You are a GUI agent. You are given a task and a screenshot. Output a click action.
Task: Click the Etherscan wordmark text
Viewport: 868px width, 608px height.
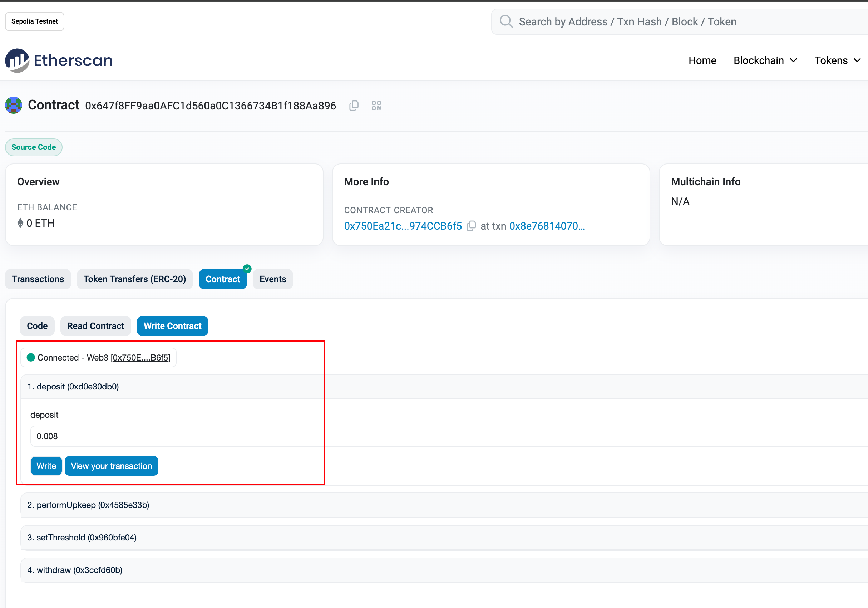(x=73, y=60)
